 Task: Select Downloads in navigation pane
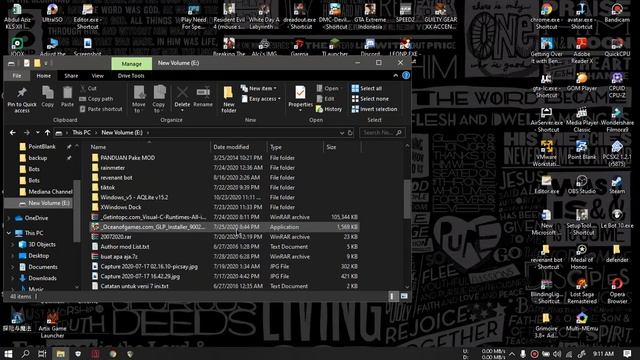pos(42,278)
